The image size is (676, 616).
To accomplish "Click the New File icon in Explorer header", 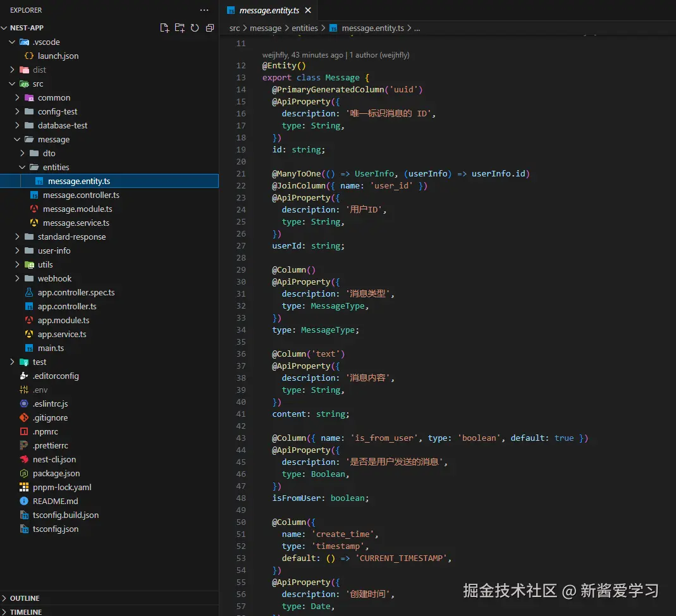I will tap(164, 28).
